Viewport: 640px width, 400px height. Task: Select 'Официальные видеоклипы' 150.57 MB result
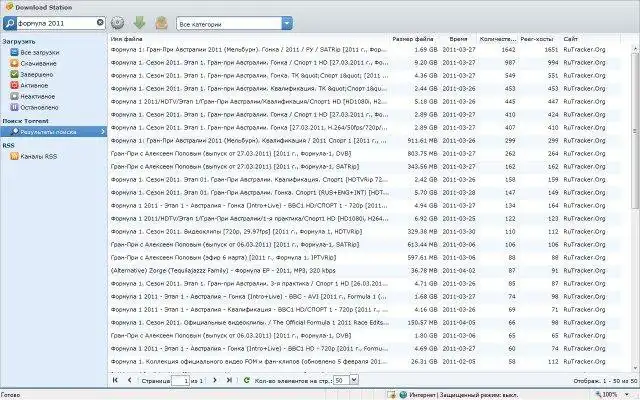tap(365, 322)
